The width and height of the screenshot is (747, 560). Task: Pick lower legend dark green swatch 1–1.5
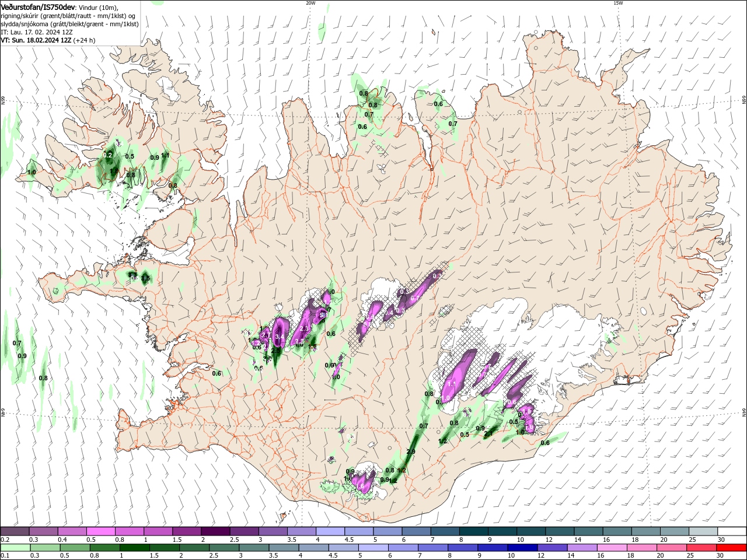(x=135, y=548)
